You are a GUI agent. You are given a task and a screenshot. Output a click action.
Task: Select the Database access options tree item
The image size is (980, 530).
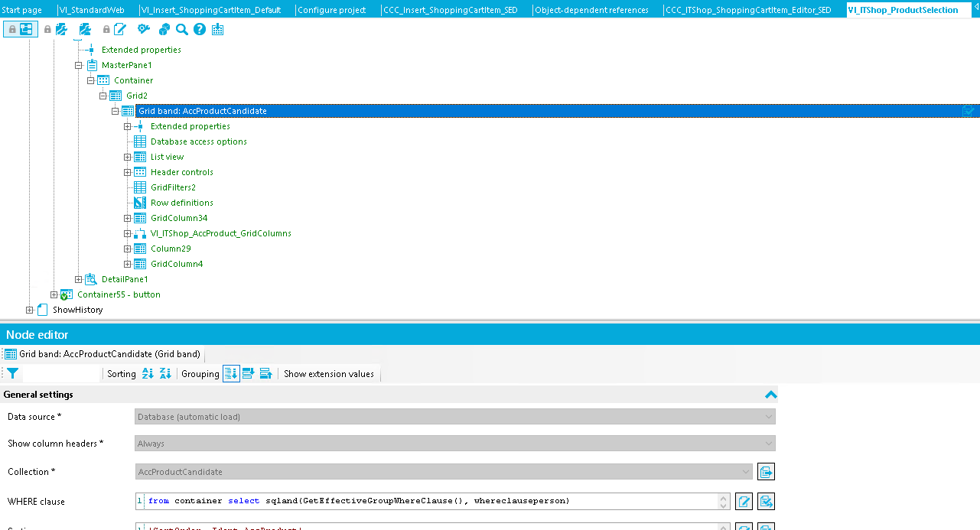(198, 141)
